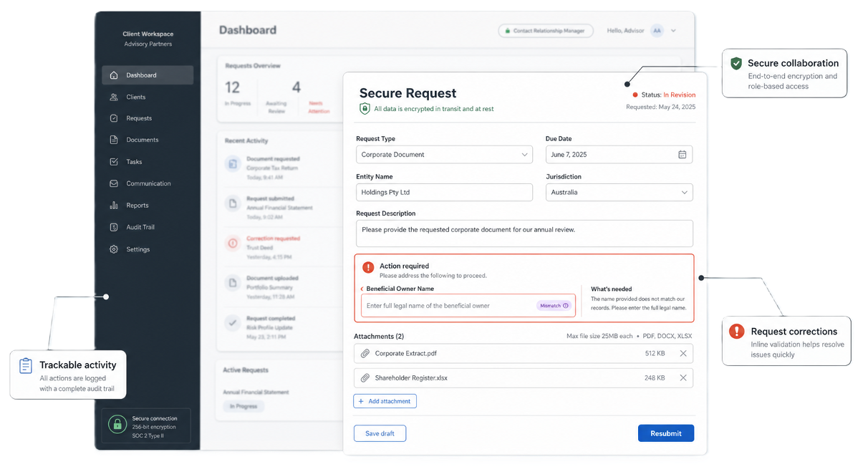
Task: Click Add attachment button
Action: 385,401
